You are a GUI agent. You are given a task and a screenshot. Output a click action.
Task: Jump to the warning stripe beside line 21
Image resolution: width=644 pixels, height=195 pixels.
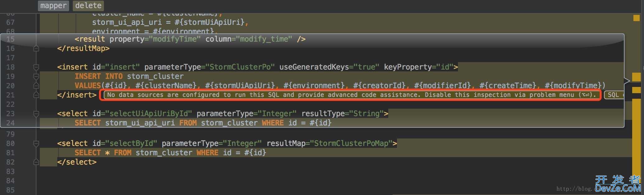click(x=636, y=90)
